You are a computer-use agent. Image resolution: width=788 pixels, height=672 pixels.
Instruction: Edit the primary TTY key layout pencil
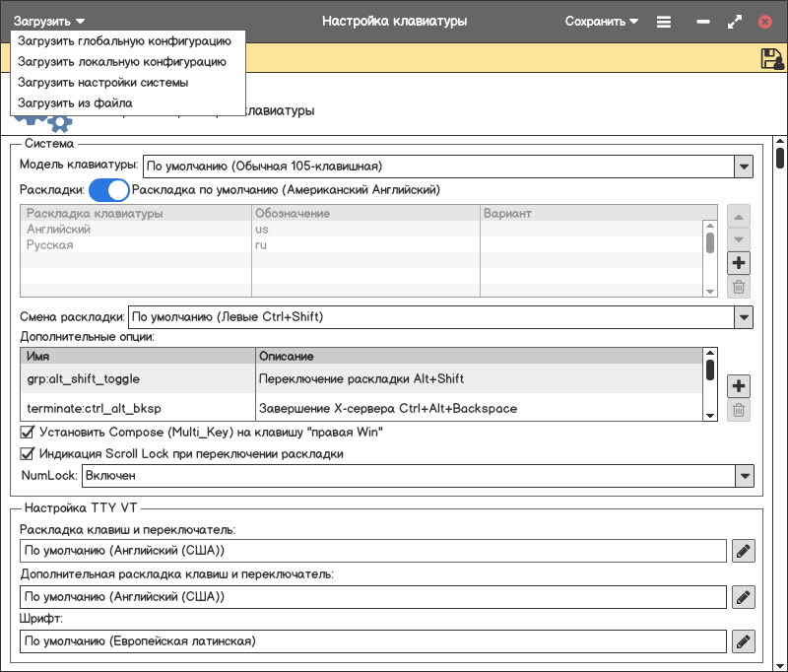[744, 551]
